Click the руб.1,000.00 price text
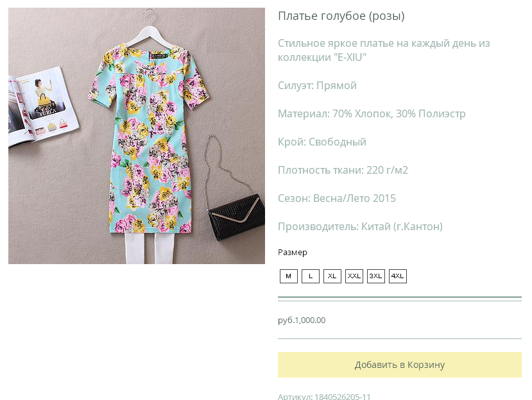 click(302, 321)
